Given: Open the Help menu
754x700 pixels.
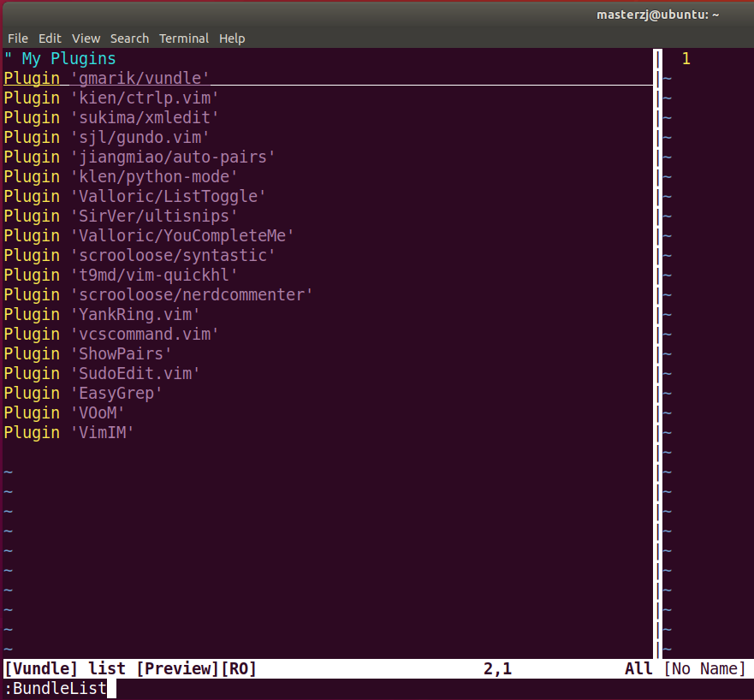Looking at the screenshot, I should [232, 39].
